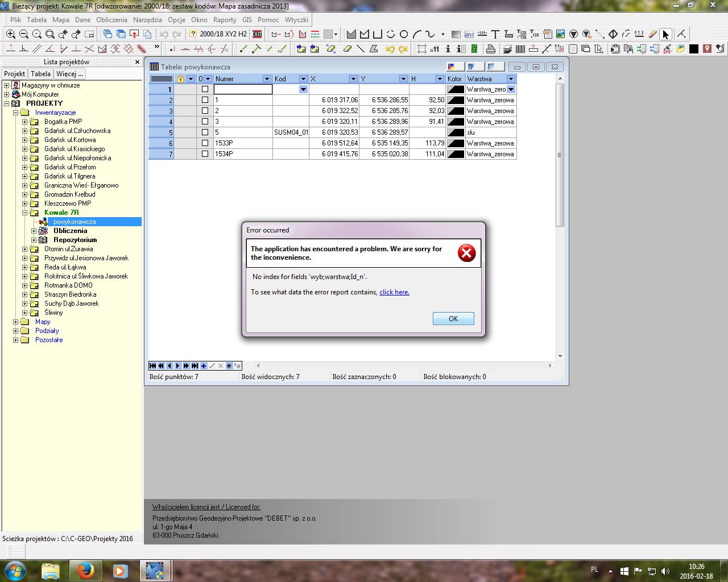Switch to the Projekt tab
This screenshot has height=582, width=728.
click(15, 73)
